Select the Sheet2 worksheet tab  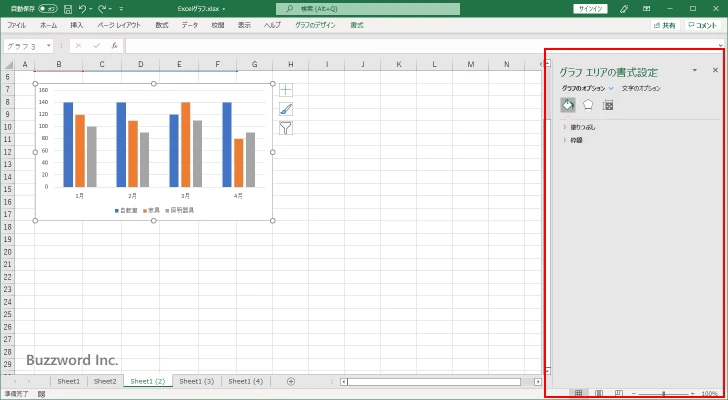tap(105, 381)
